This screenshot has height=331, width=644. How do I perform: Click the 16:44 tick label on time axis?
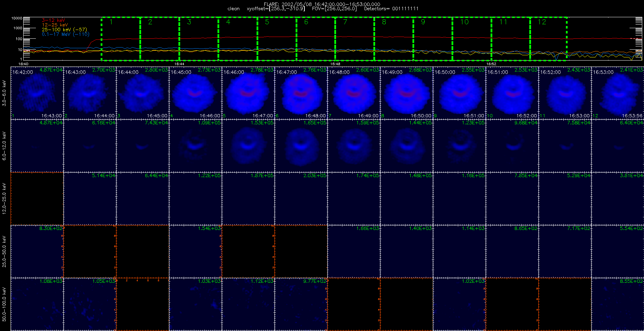pyautogui.click(x=179, y=64)
